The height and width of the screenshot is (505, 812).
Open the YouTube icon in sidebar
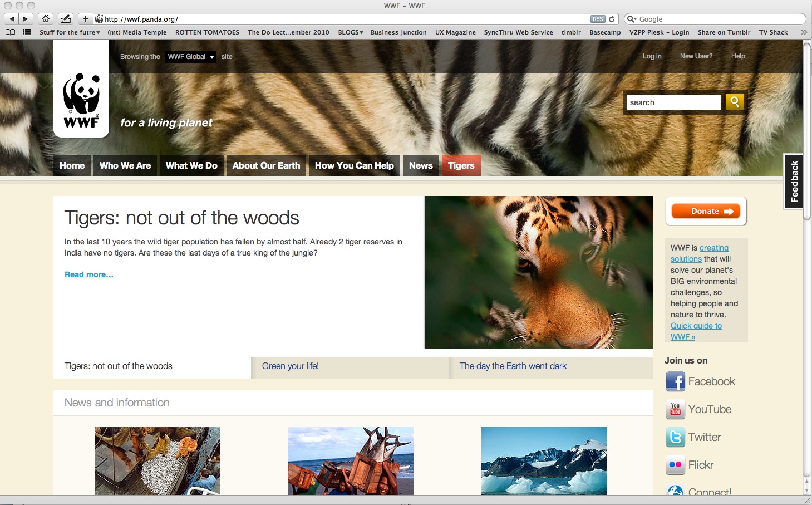[675, 410]
